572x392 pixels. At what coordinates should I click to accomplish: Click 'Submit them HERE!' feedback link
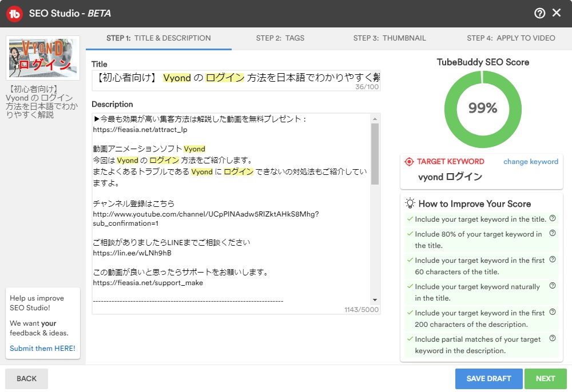42,348
